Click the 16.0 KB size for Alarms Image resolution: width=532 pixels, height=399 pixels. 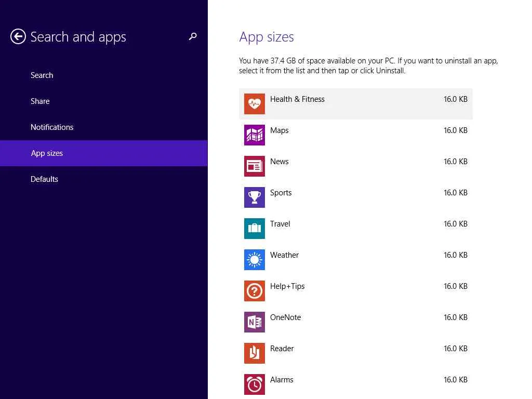[455, 380]
